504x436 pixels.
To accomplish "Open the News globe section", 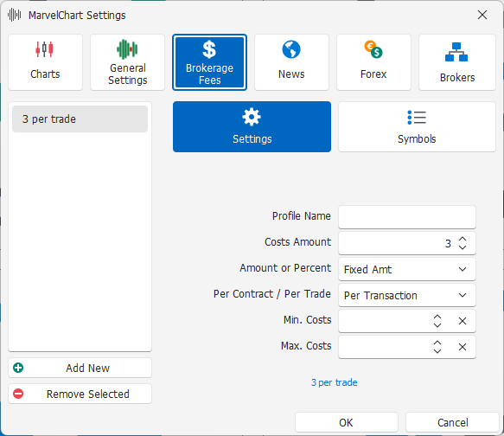I will [291, 62].
